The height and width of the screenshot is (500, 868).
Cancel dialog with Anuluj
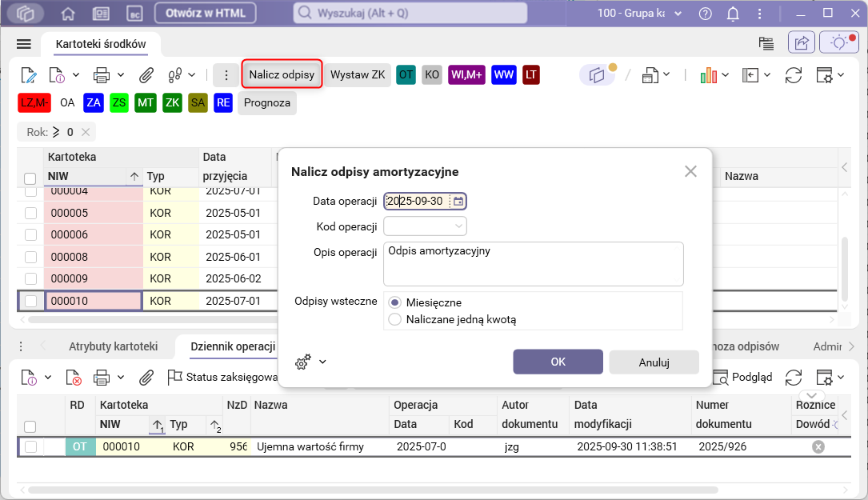tap(654, 362)
